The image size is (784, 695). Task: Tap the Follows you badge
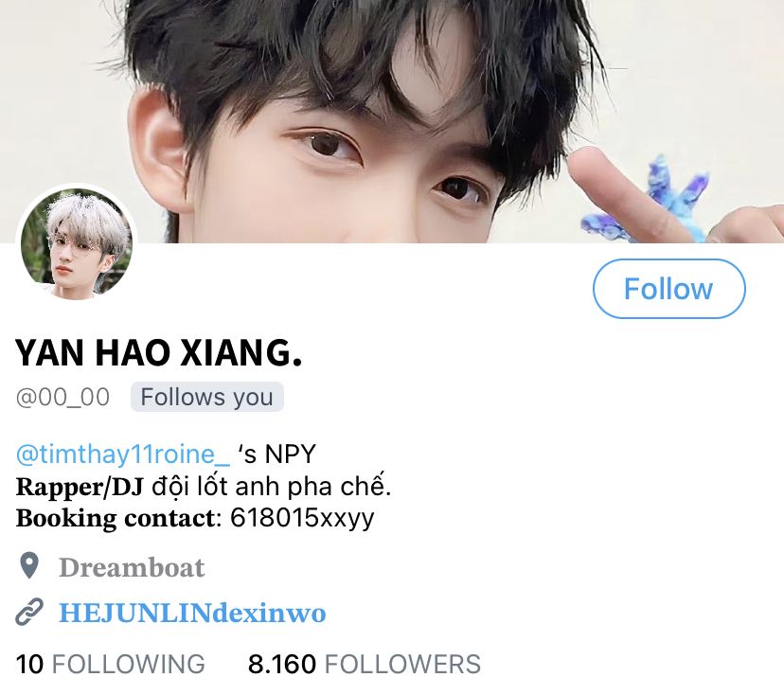click(x=207, y=397)
